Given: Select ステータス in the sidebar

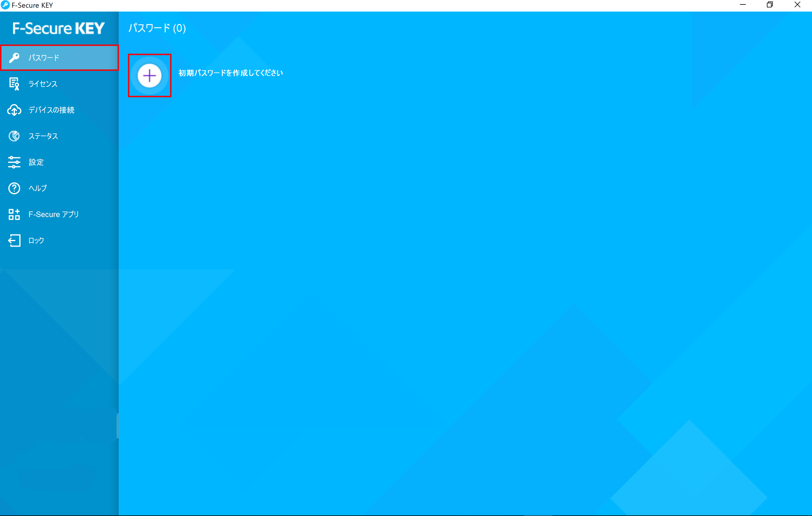Looking at the screenshot, I should point(59,136).
